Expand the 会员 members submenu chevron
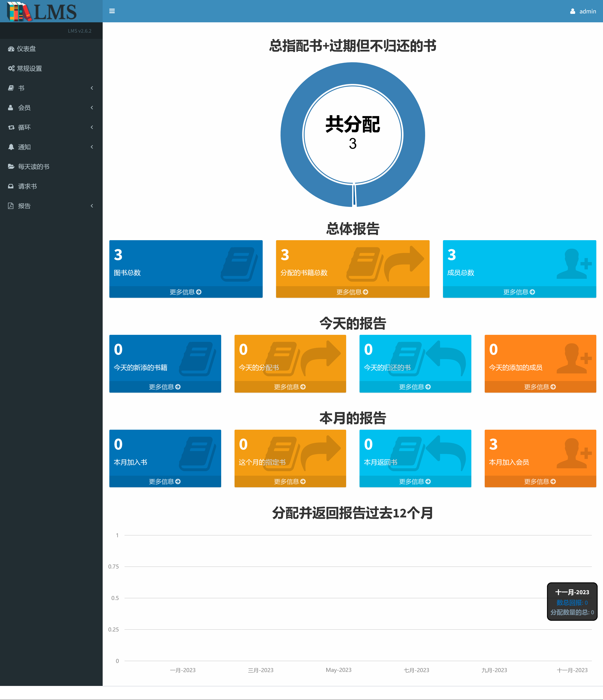The width and height of the screenshot is (603, 700). coord(91,107)
